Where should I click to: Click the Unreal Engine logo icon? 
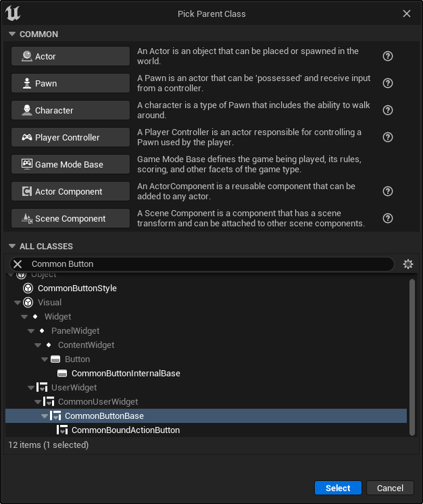[13, 14]
